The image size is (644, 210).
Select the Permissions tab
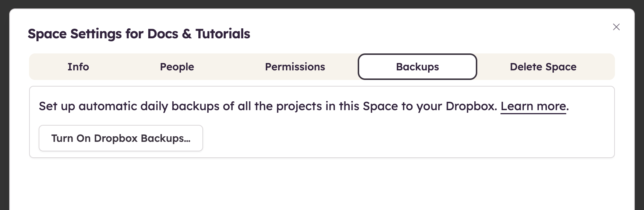295,67
